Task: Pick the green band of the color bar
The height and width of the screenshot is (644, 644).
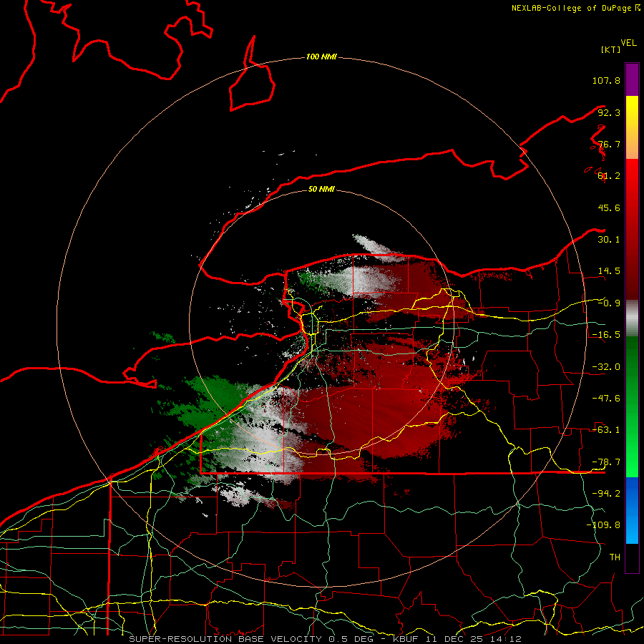Action: coord(632,406)
